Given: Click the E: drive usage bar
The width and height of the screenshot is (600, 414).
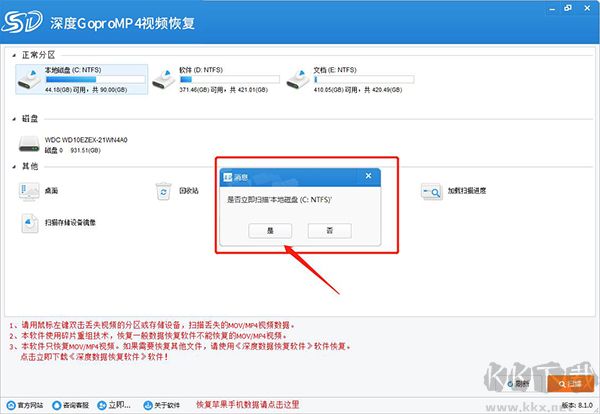Looking at the screenshot, I should pos(364,79).
